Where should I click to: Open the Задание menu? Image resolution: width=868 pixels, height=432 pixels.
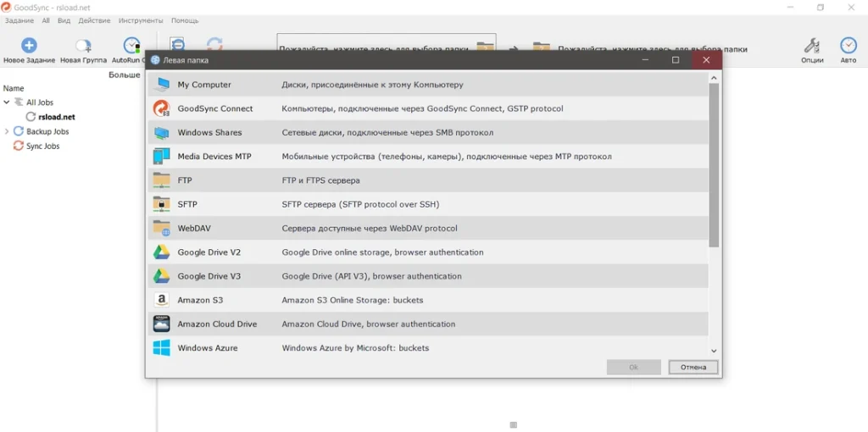19,20
